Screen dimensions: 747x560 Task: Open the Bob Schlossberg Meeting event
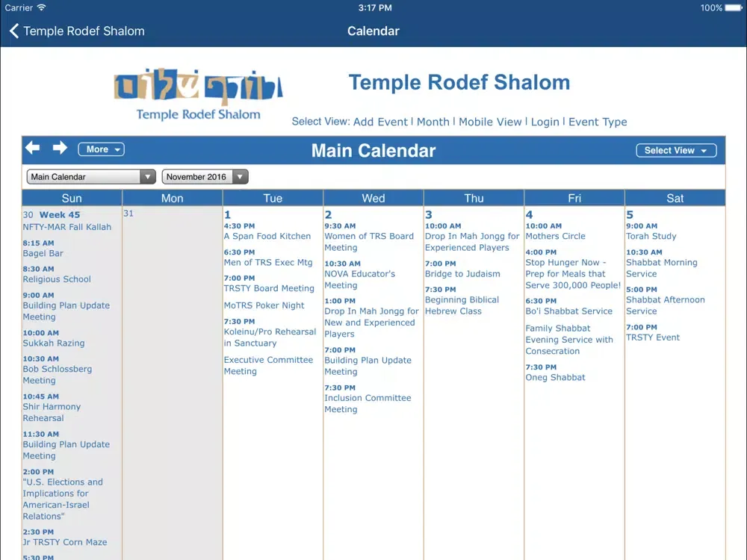click(58, 375)
